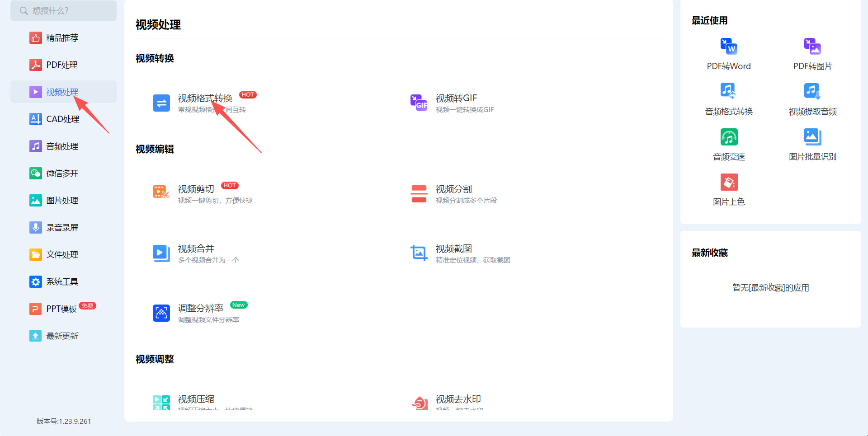Open the 视频格式转换 tool icon

[x=161, y=103]
